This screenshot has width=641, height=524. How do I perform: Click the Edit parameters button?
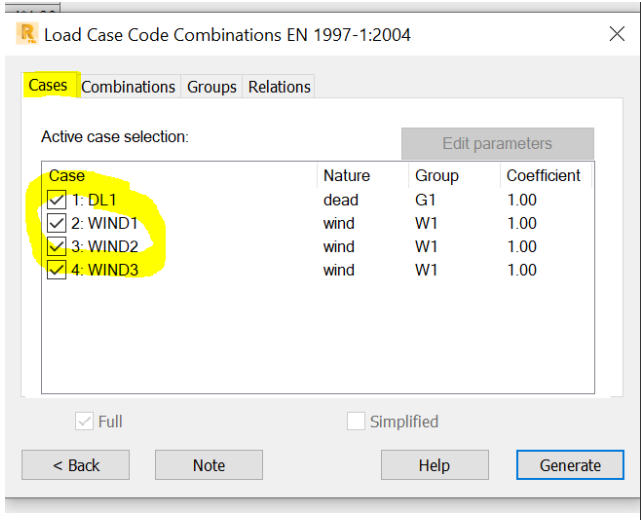tap(497, 143)
